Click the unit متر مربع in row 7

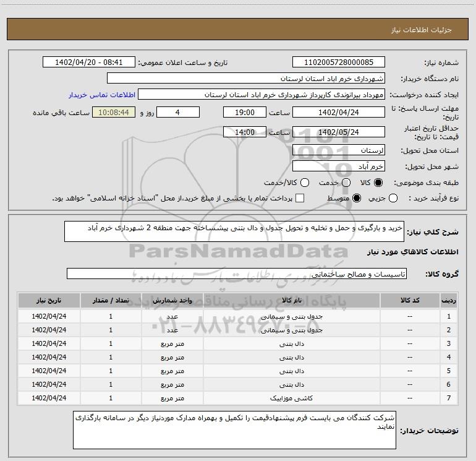[172, 398]
